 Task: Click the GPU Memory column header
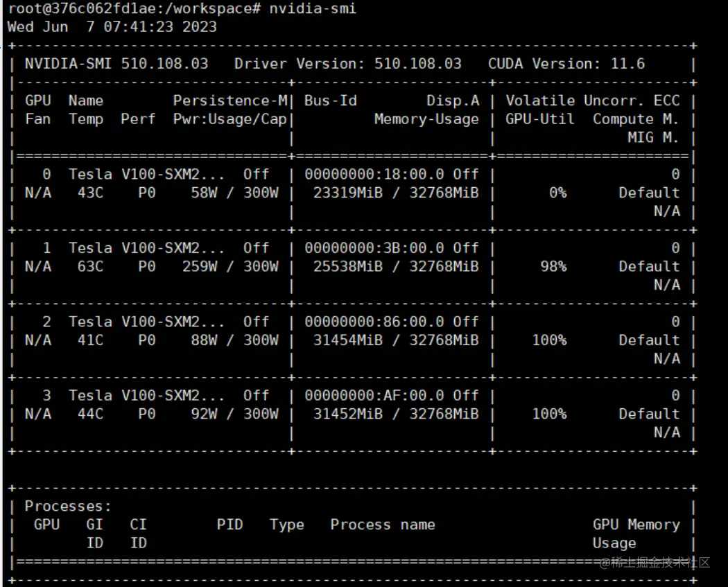click(636, 525)
